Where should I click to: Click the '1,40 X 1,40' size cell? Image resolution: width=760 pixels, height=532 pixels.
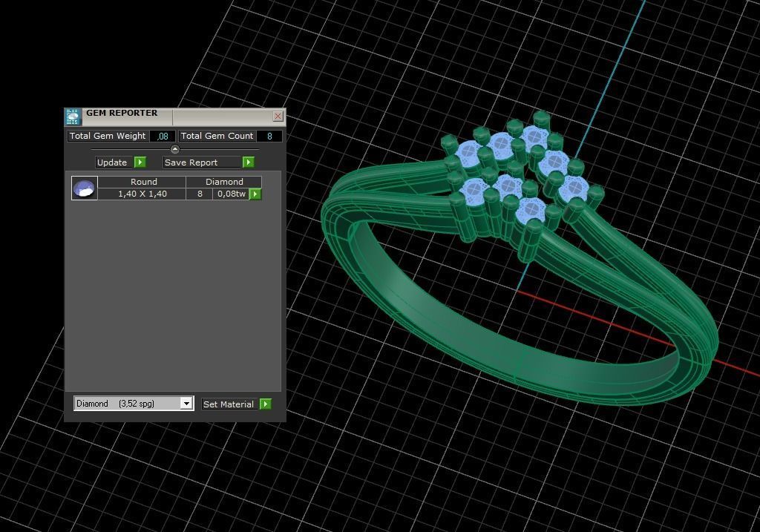pos(142,194)
